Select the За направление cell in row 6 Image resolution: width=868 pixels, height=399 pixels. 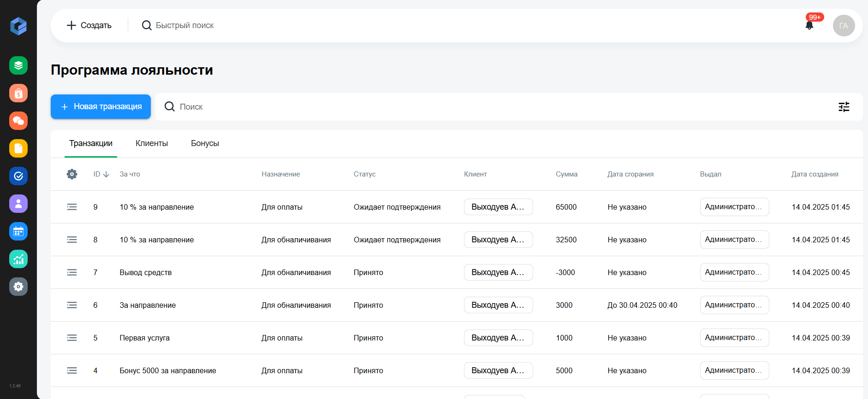click(148, 305)
